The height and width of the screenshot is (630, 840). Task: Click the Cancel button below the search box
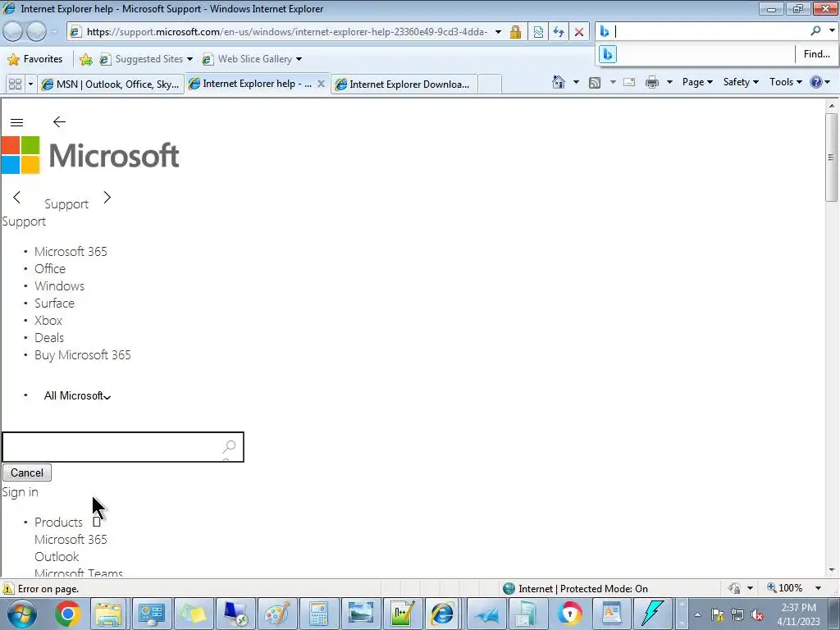27,472
